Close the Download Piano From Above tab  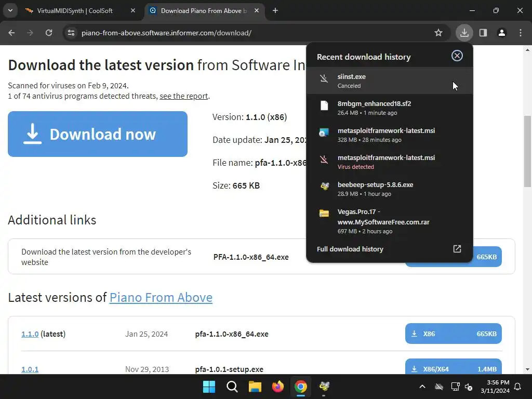[257, 11]
